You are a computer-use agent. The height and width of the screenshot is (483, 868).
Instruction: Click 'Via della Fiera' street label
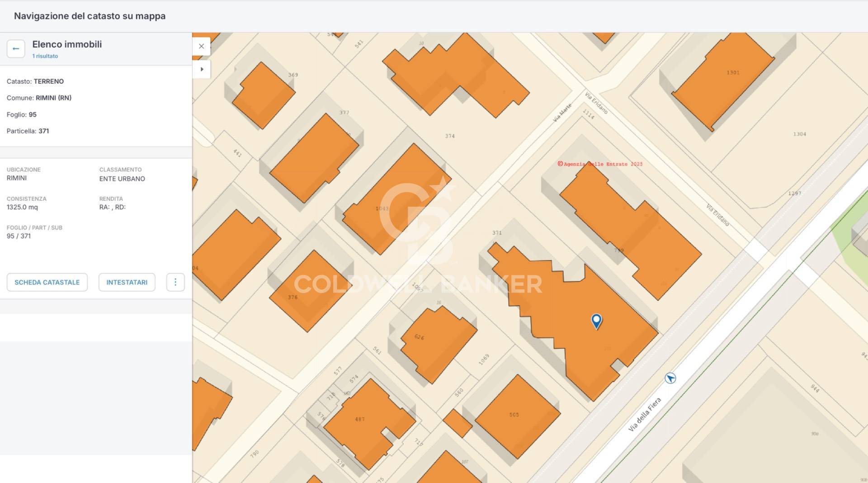pos(645,415)
